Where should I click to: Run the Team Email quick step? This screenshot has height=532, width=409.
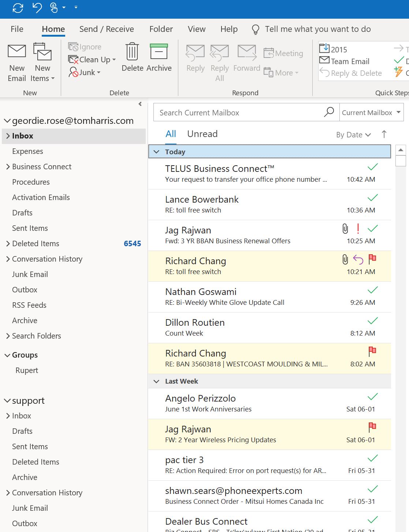click(x=345, y=61)
